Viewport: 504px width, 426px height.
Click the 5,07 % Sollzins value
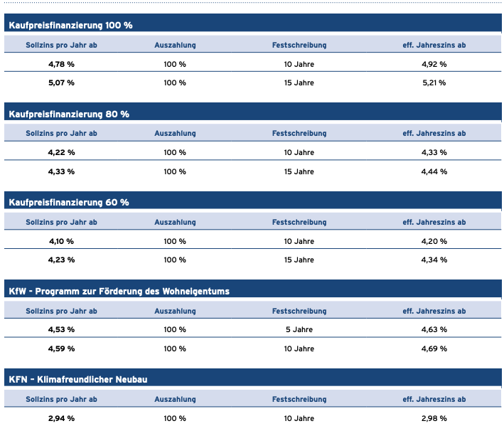[x=61, y=83]
